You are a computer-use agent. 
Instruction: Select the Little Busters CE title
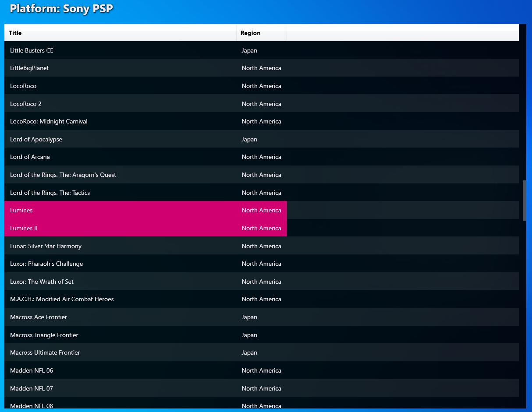[x=32, y=50]
